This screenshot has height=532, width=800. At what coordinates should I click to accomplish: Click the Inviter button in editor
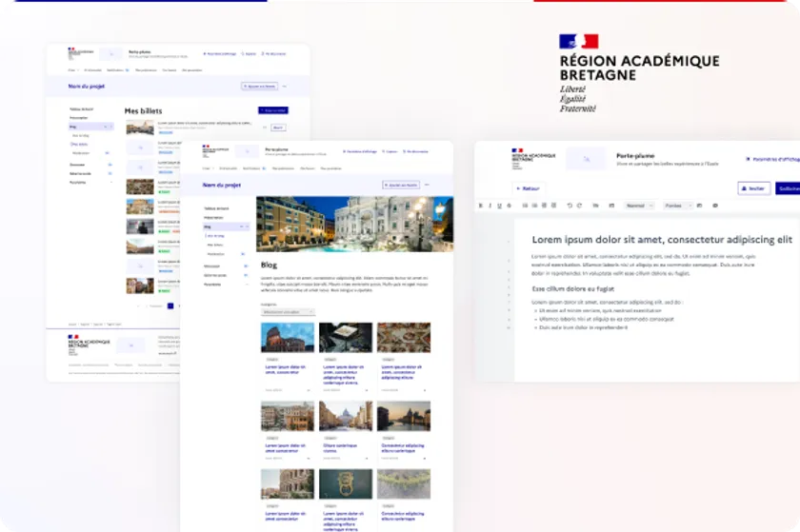(x=753, y=188)
